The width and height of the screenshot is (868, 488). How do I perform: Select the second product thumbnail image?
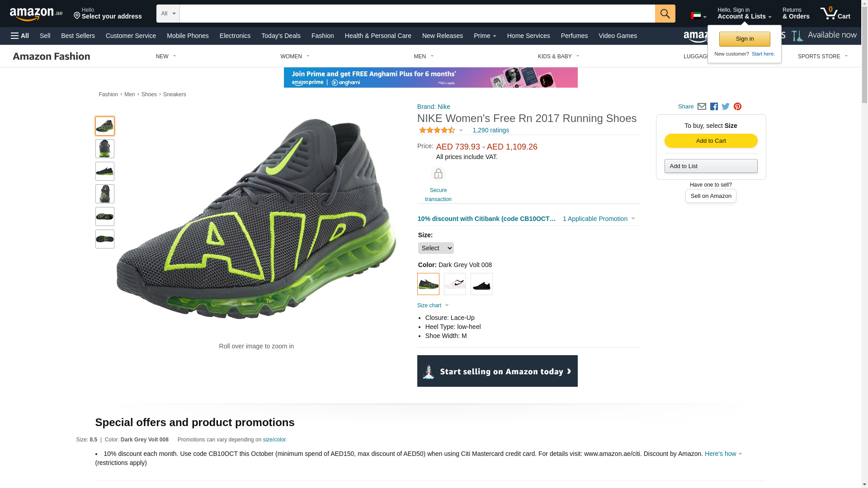coord(105,149)
